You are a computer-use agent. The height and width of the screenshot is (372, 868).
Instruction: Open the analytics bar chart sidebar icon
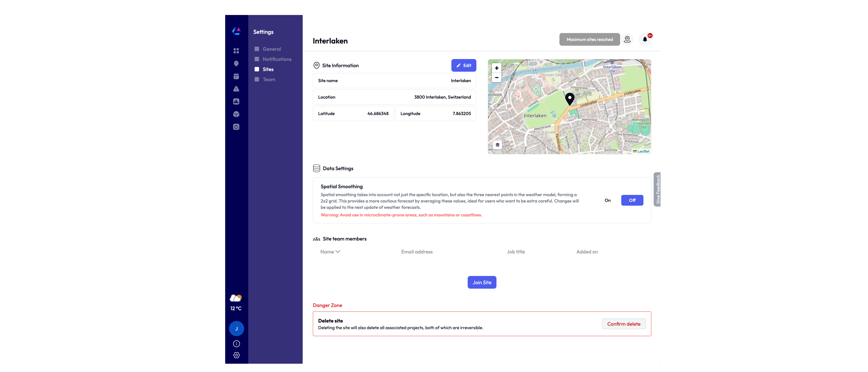pos(236,102)
